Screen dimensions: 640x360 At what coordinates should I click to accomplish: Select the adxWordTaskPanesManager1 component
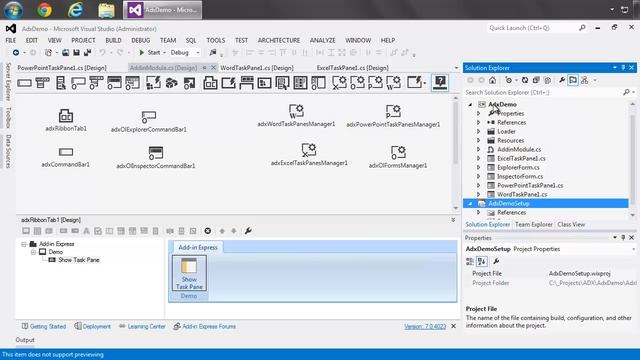pyautogui.click(x=296, y=115)
